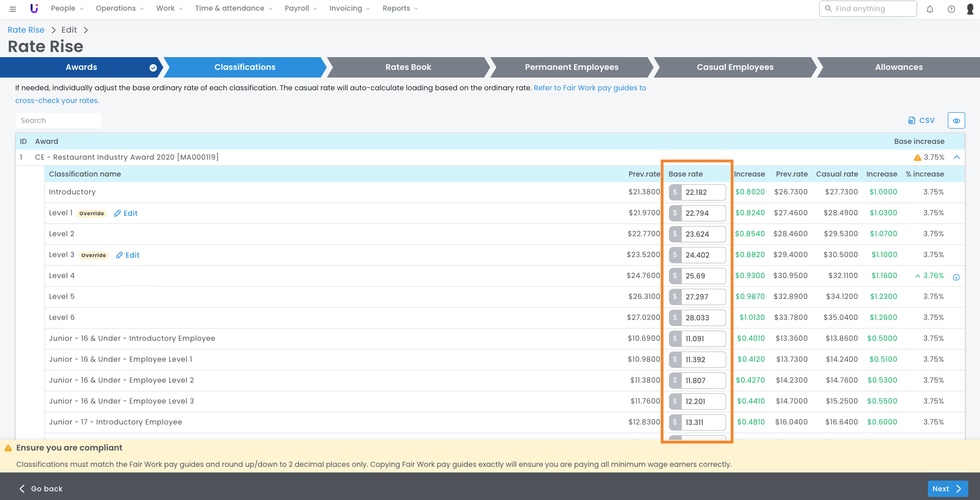
Task: Open the Payroll dropdown menu
Action: 300,9
